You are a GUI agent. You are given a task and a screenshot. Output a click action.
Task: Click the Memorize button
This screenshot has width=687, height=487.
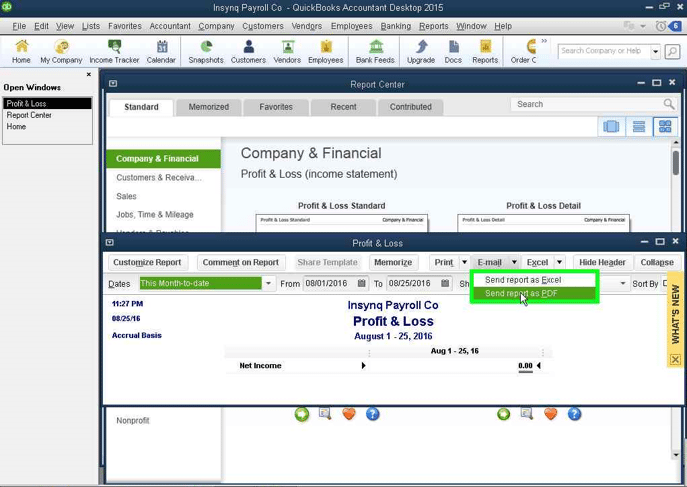[x=393, y=262]
